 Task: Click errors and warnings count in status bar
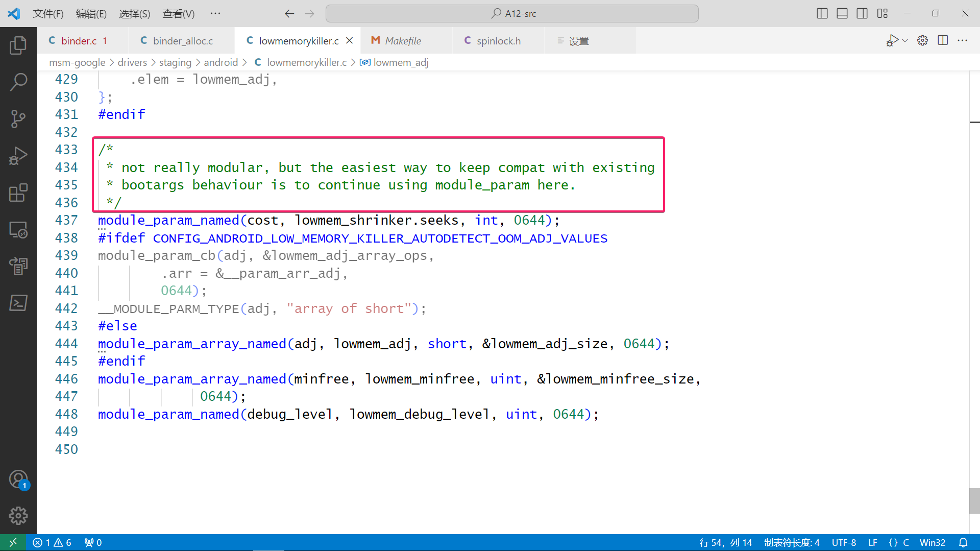point(52,542)
